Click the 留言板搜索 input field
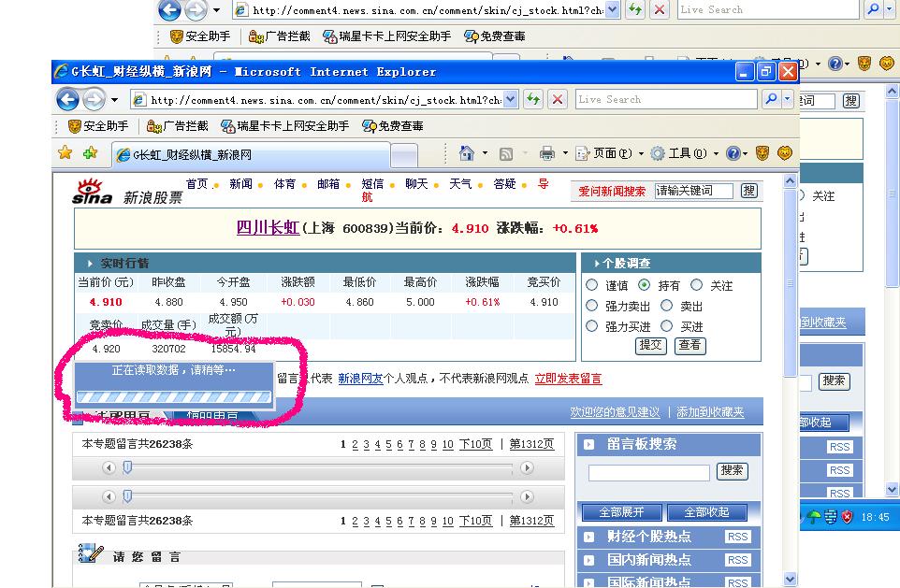 pyautogui.click(x=648, y=472)
